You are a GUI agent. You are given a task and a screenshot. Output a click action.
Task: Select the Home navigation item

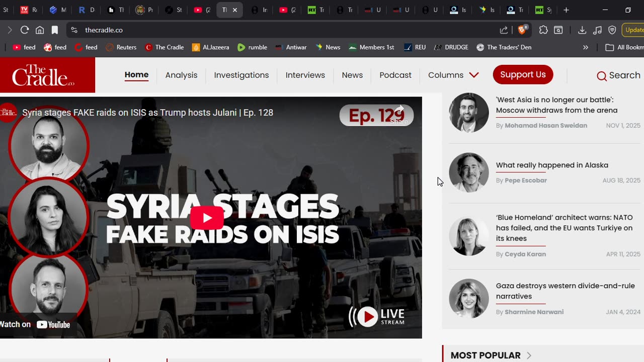pyautogui.click(x=136, y=75)
